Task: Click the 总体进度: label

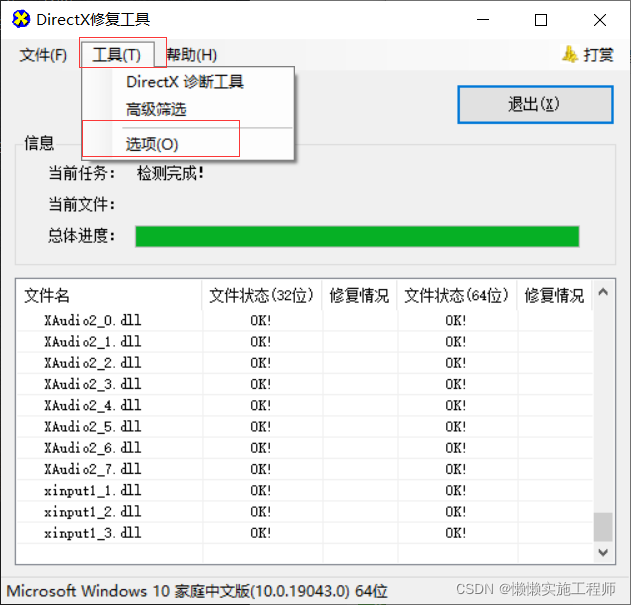Action: click(x=82, y=235)
